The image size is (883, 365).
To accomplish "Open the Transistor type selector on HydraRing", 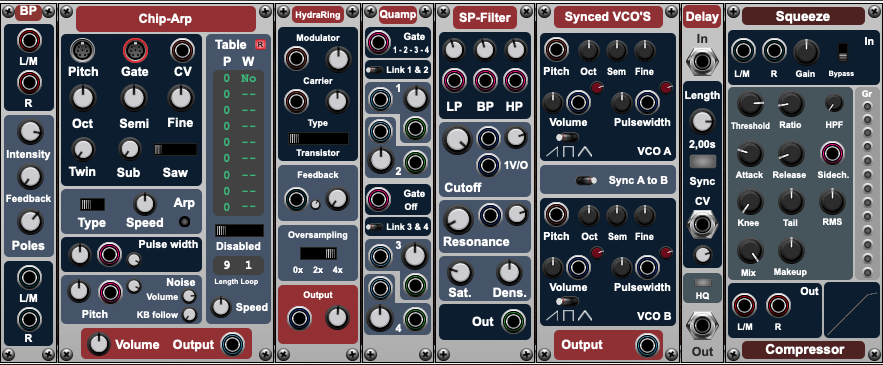I will click(318, 139).
